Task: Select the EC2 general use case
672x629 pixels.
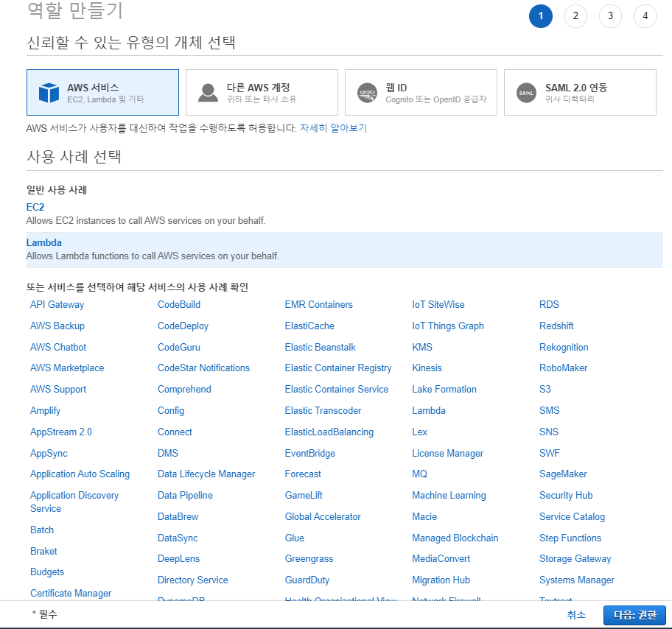Action: point(35,207)
